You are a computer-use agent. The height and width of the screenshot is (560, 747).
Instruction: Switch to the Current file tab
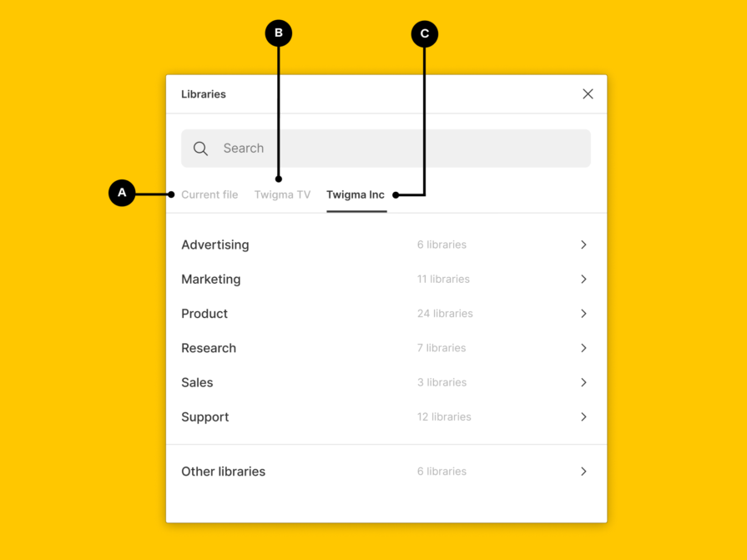click(209, 194)
